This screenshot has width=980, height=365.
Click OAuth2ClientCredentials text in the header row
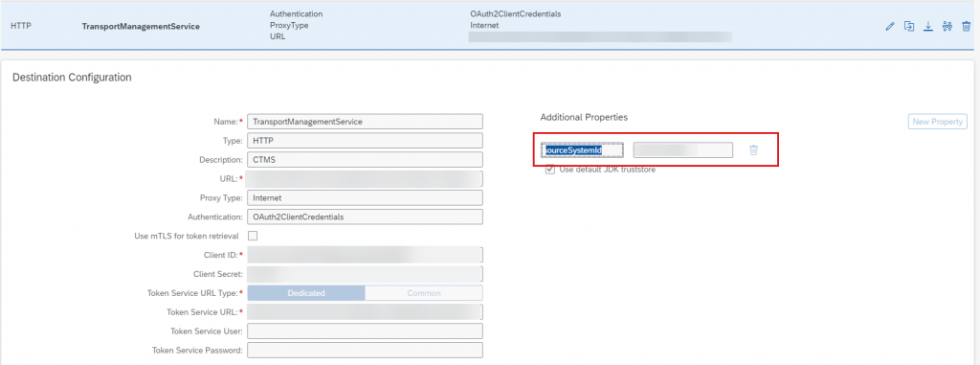click(x=516, y=13)
